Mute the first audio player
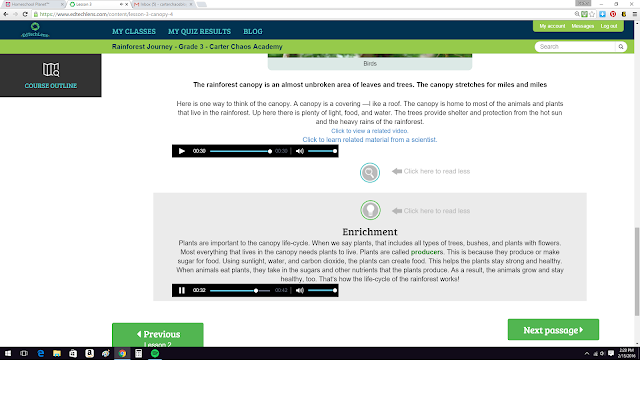Image resolution: width=640 pixels, height=396 pixels. 300,151
